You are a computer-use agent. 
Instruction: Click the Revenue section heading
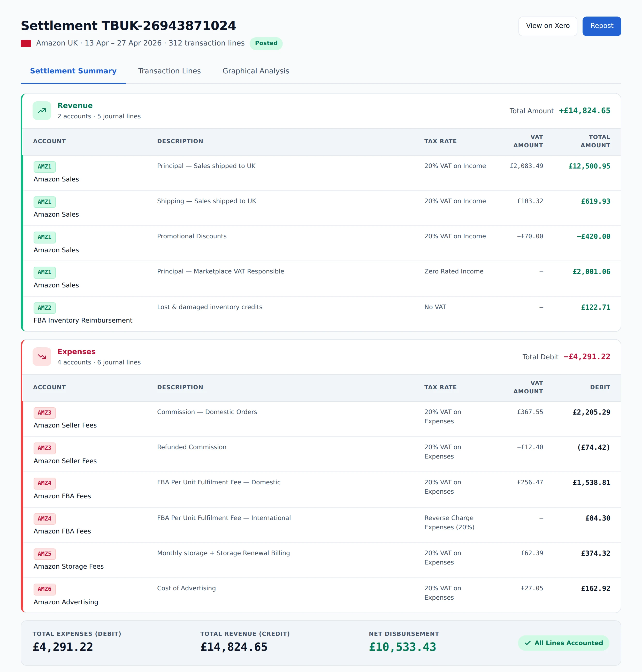(x=75, y=106)
